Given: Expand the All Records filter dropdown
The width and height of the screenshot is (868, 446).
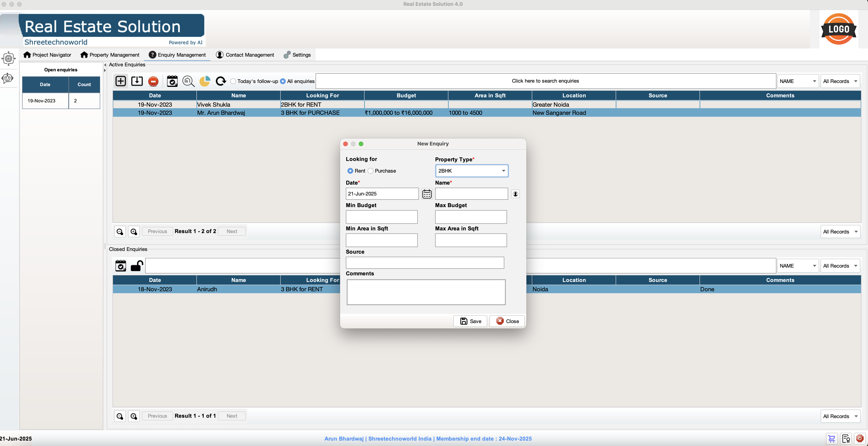Looking at the screenshot, I should pyautogui.click(x=840, y=81).
